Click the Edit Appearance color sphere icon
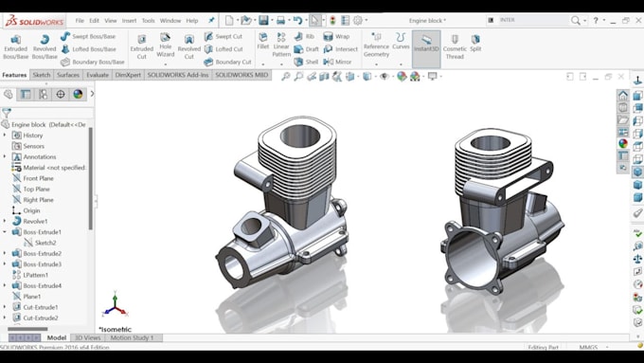Viewport: 644px width, 363px height. 402,77
